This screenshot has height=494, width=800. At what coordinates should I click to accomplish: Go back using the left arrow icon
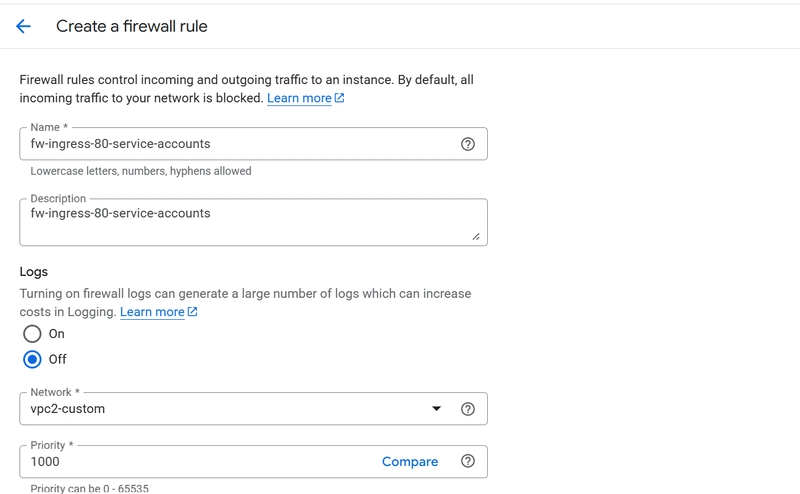tap(23, 26)
